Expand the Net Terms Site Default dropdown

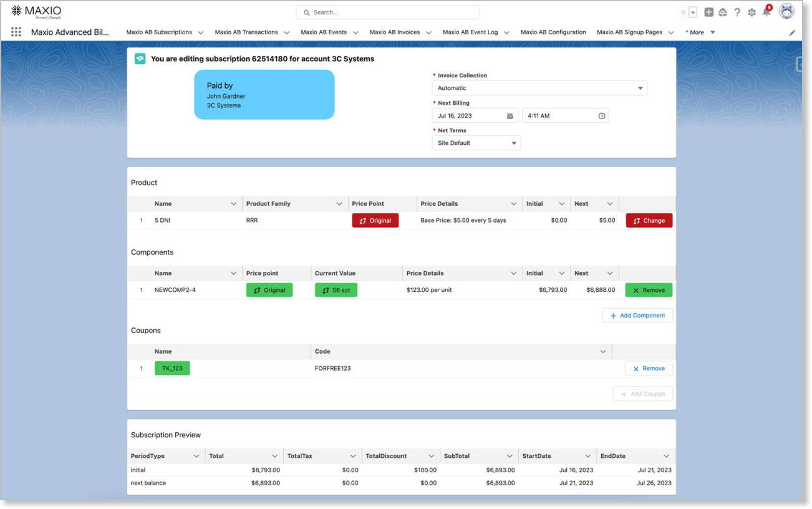[476, 143]
